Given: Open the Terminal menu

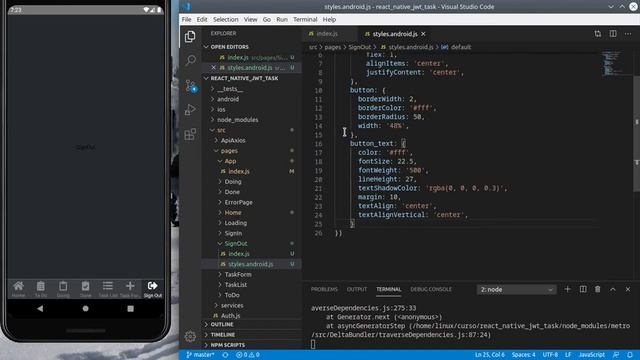Looking at the screenshot, I should pyautogui.click(x=305, y=19).
